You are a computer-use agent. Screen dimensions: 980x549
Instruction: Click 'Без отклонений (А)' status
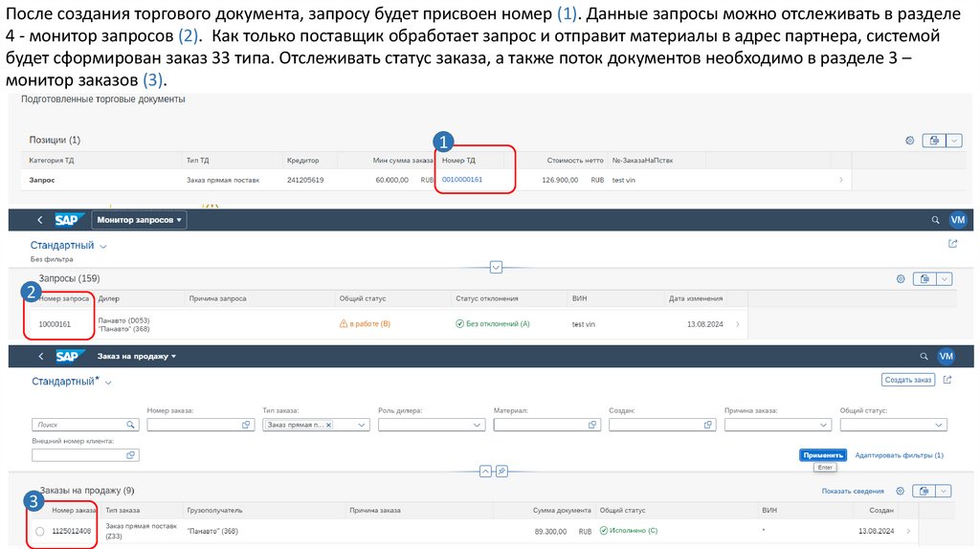coord(493,323)
